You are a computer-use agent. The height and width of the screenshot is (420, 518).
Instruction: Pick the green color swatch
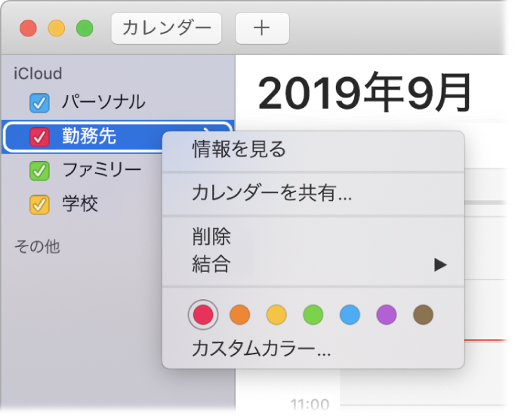(x=313, y=314)
